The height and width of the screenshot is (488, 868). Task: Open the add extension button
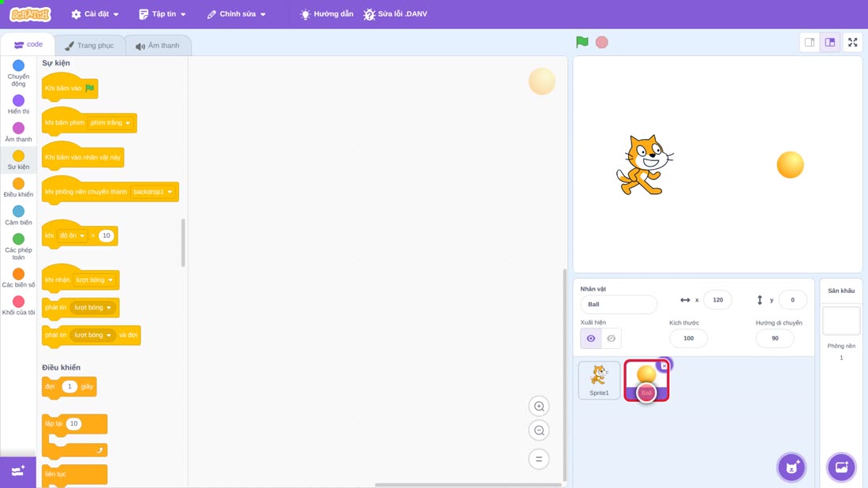point(17,471)
